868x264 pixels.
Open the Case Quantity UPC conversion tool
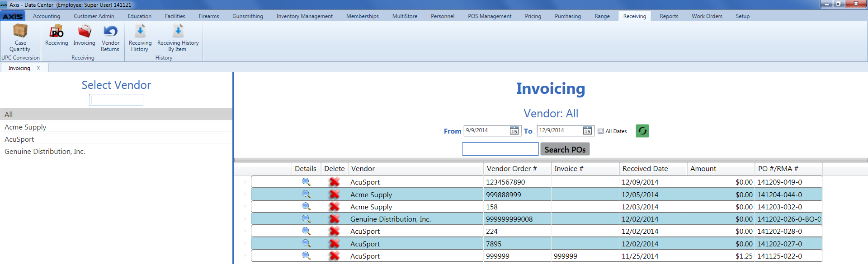(20, 38)
